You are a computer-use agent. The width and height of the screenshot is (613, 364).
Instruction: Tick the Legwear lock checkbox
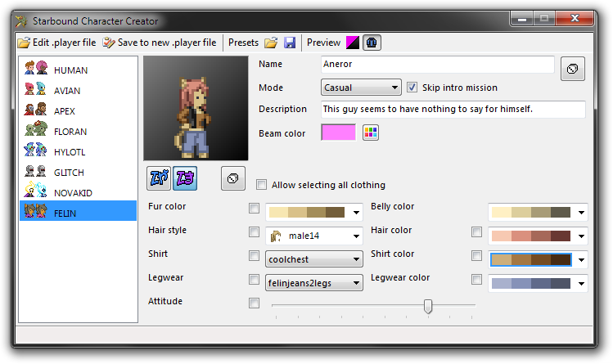tap(254, 279)
